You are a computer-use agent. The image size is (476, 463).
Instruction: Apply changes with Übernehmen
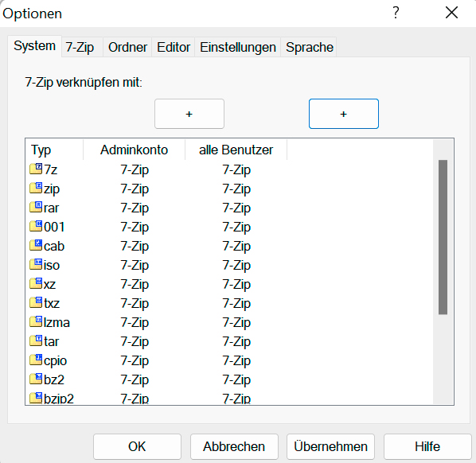(330, 446)
